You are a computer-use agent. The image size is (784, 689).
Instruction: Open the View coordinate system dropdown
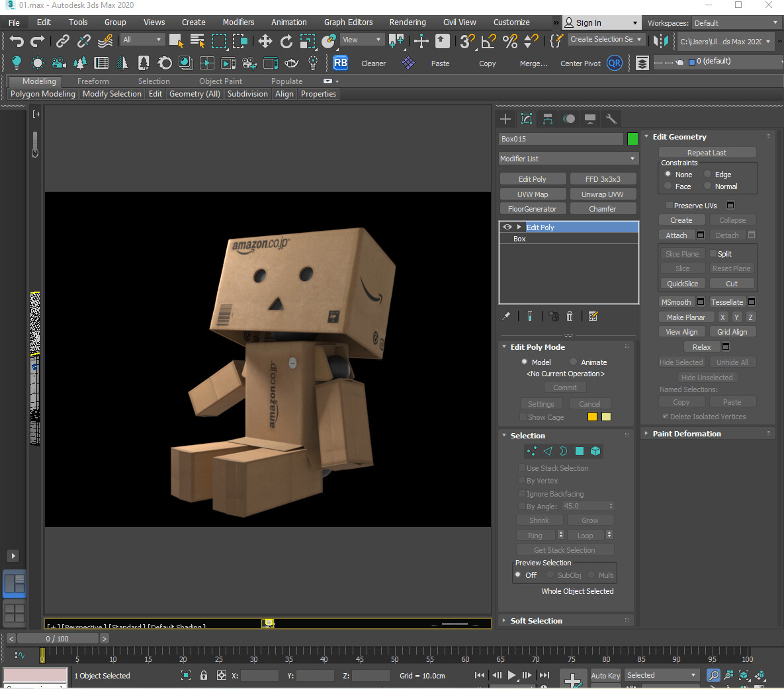coord(362,40)
